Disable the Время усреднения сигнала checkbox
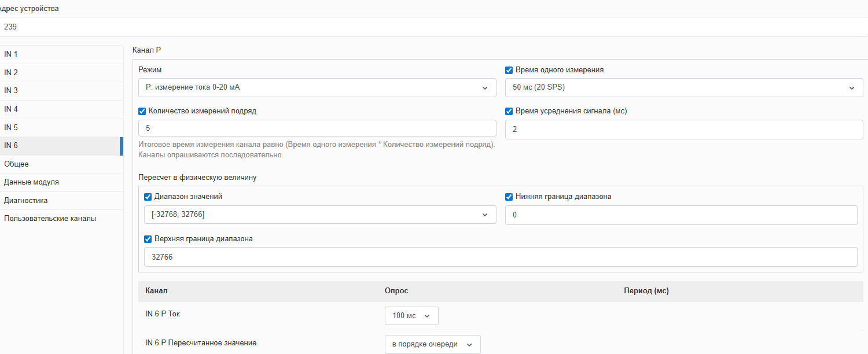Viewport: 868px width, 354px height. pos(509,112)
